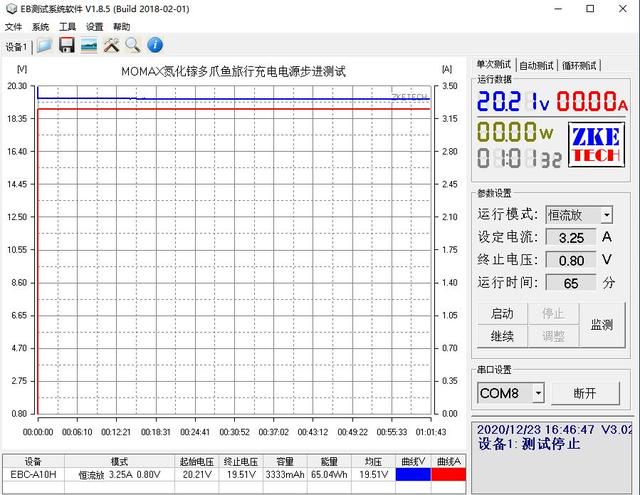Click the 2020/12/23 timestamp line
The height and width of the screenshot is (495, 640).
click(555, 429)
